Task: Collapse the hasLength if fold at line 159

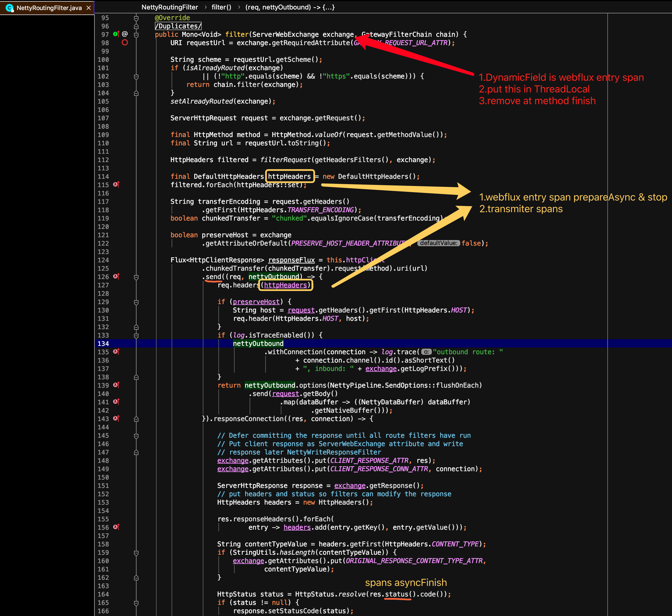Action: 136,553
